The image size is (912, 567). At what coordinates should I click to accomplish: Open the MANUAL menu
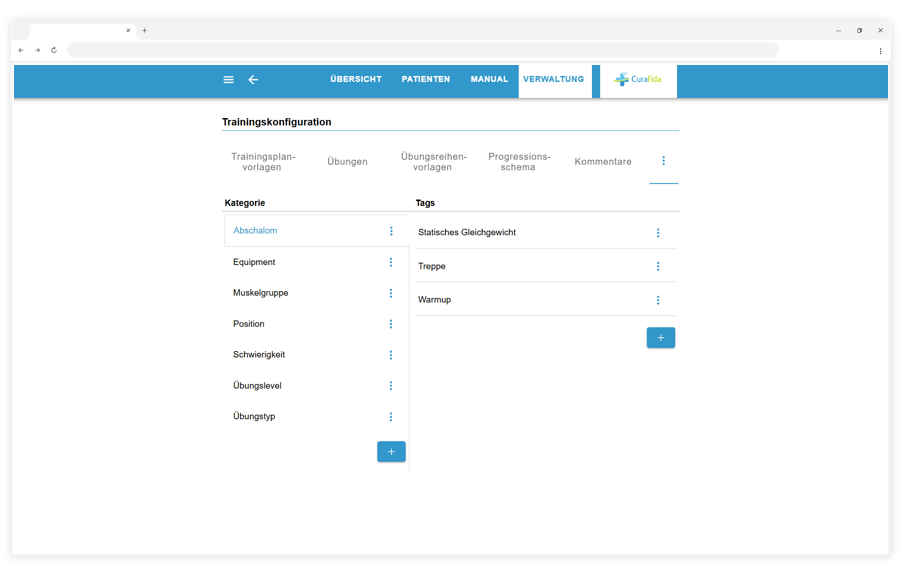[x=489, y=79]
